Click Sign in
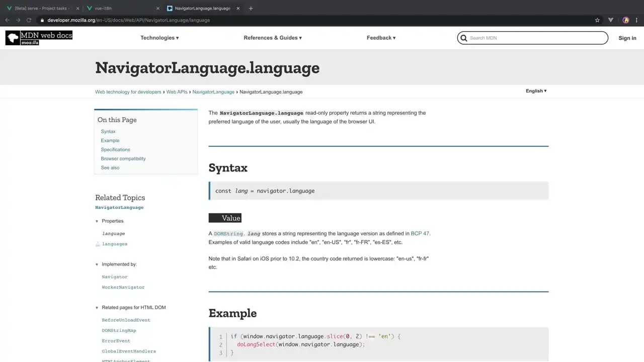 627,38
